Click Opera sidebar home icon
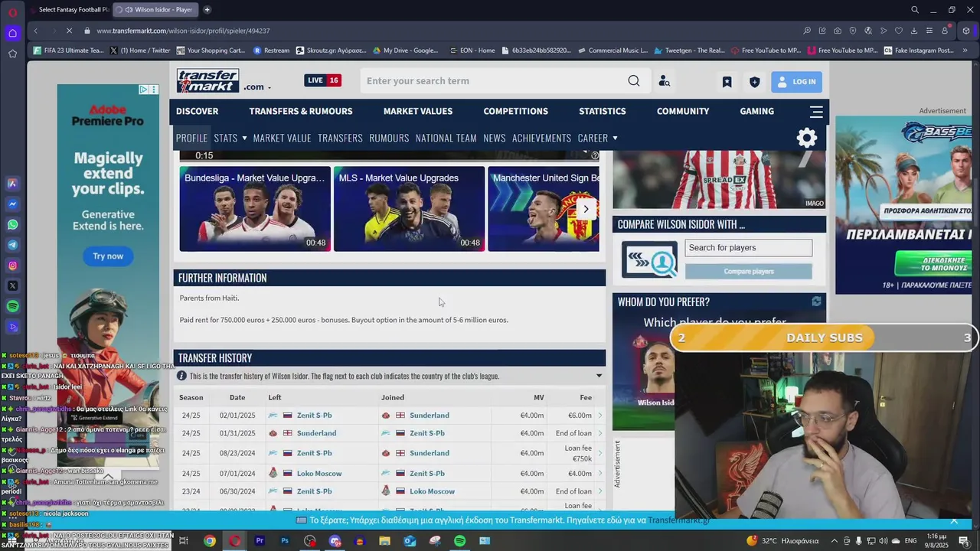Screen dimensions: 980x551 point(12,33)
